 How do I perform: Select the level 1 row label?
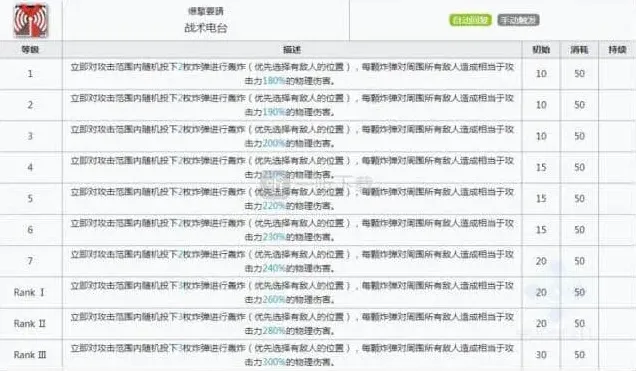pos(30,74)
